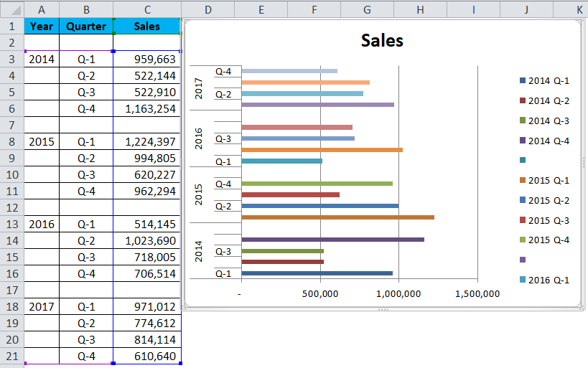
Task: Select the 2016 vertical axis category label
Action: [200, 138]
